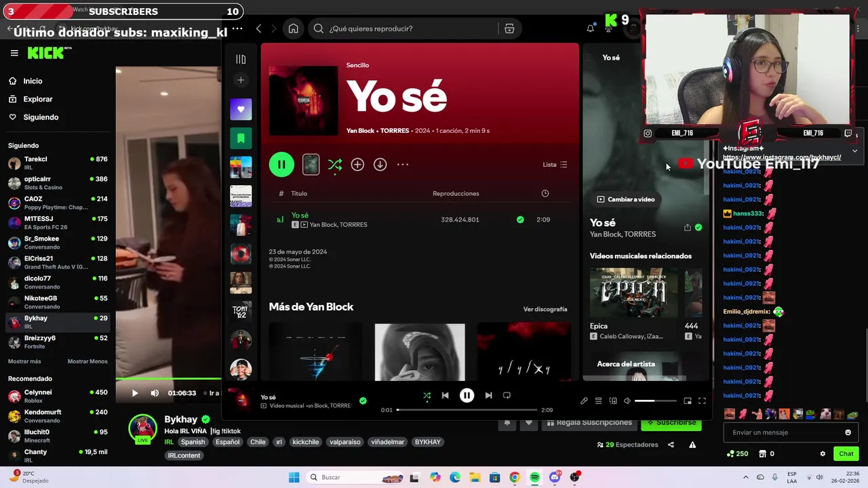This screenshot has height=488, width=868.
Task: Open Liked Songs purple heart playlist
Action: (241, 109)
